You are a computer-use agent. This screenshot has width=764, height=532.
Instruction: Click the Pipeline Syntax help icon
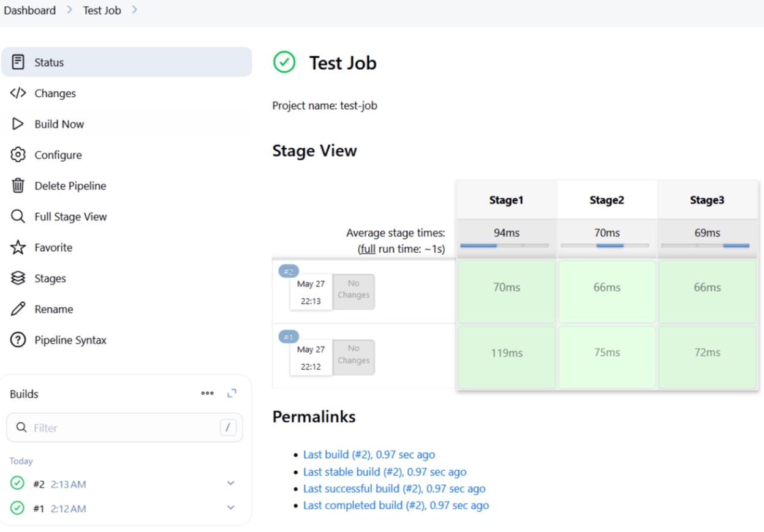point(18,340)
